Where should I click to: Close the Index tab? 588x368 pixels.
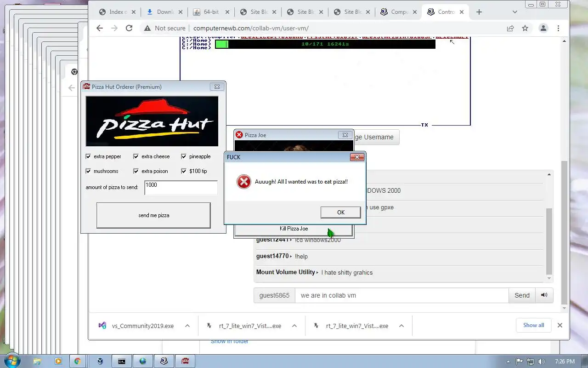pyautogui.click(x=134, y=12)
